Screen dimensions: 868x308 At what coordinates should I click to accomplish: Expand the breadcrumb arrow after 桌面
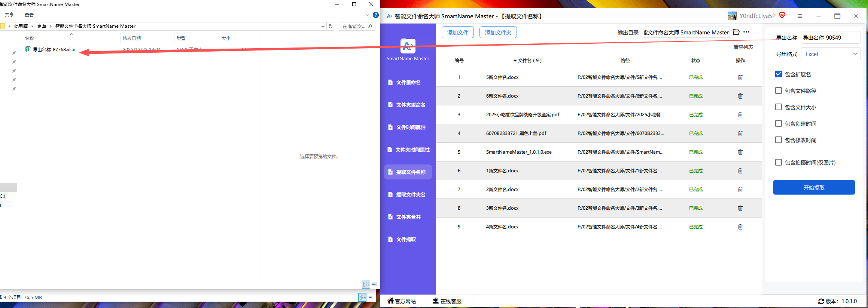coord(51,26)
